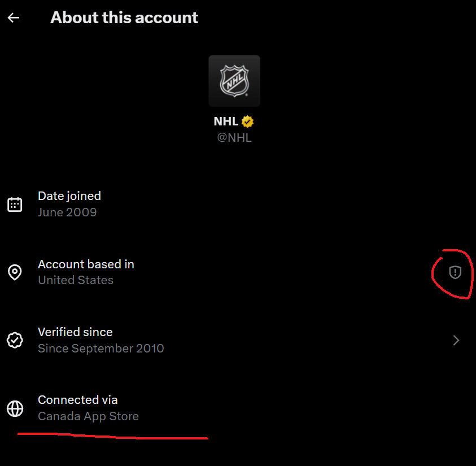Click the verified checkmark icon beside Verified since
Viewport: 476px width, 466px height.
click(x=15, y=340)
